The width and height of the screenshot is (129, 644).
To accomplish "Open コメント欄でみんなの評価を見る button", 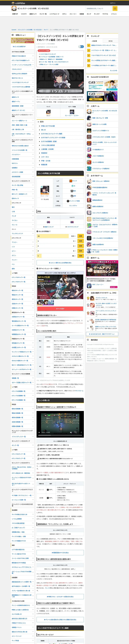I will point(60,263).
